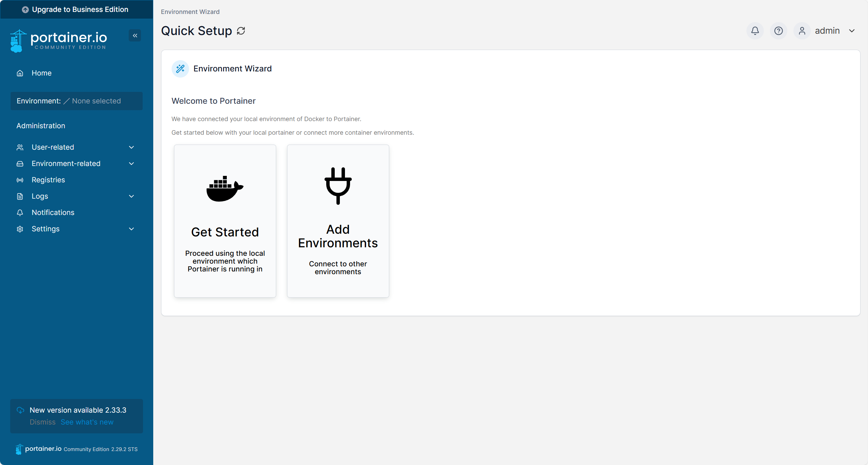This screenshot has width=868, height=465.
Task: Go to Home in sidebar
Action: [42, 73]
